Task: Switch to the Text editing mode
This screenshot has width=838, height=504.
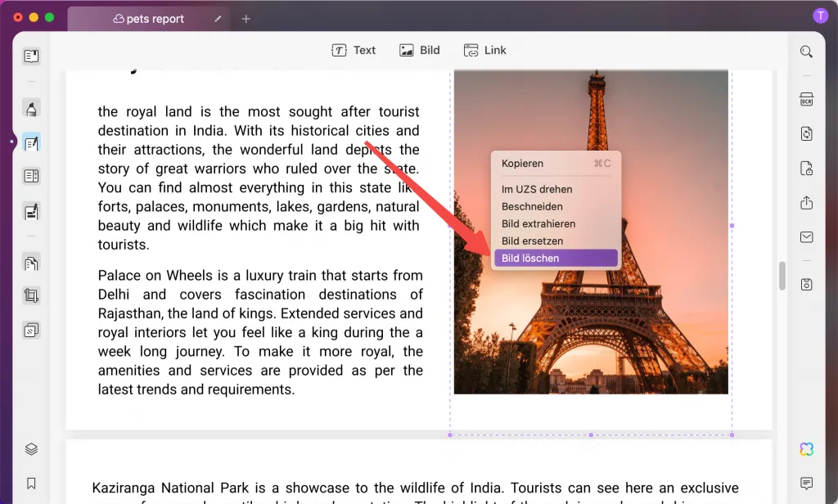Action: (354, 50)
